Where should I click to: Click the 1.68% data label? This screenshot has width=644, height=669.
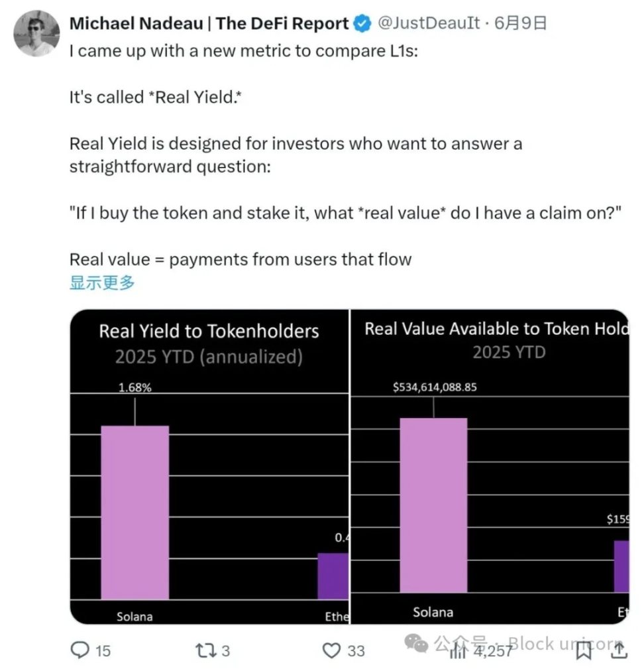[x=134, y=388]
